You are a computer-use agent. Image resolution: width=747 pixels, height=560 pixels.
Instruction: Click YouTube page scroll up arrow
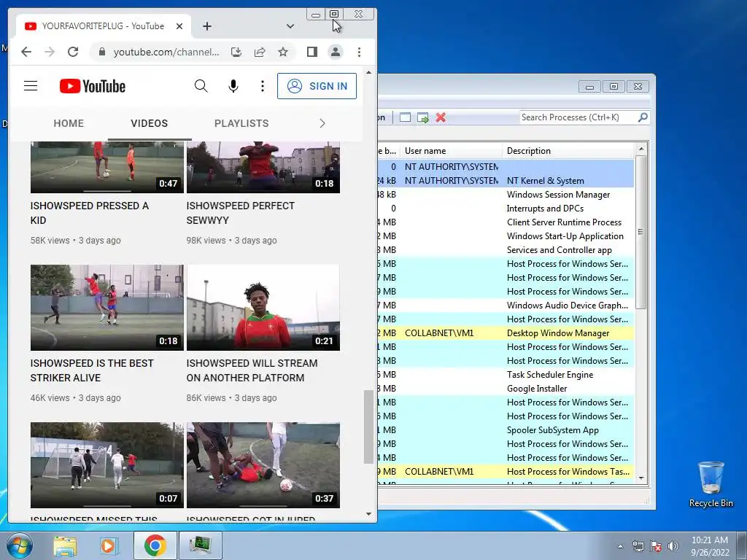point(368,72)
